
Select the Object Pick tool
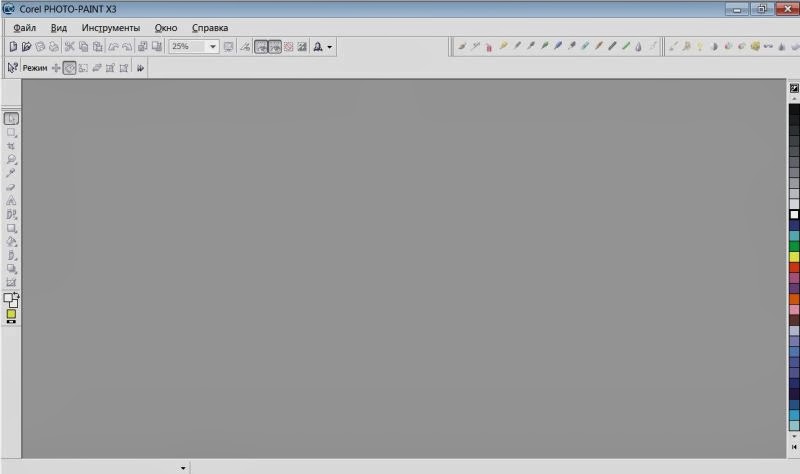coord(11,118)
